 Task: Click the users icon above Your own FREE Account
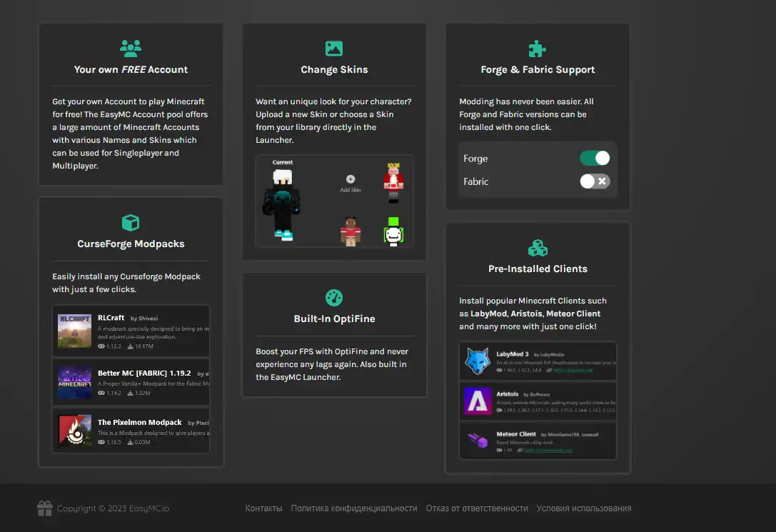[x=131, y=49]
